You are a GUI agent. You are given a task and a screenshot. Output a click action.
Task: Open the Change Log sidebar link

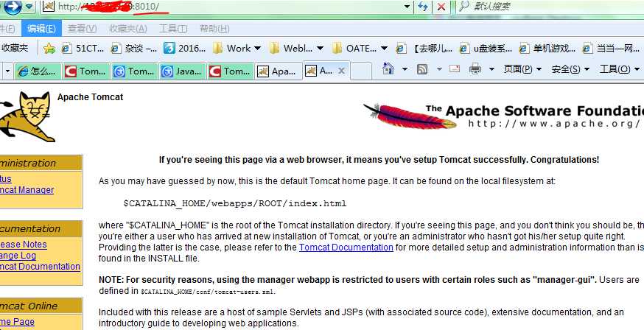coord(18,256)
